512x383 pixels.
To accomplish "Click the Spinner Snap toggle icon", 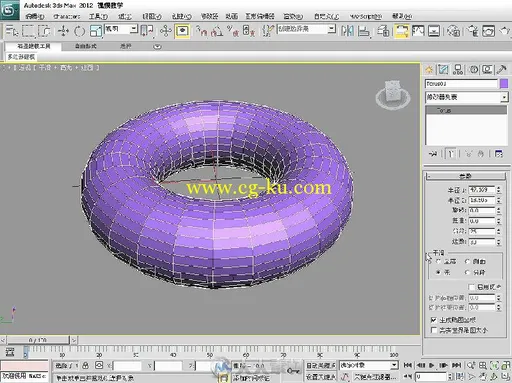I will coord(249,31).
